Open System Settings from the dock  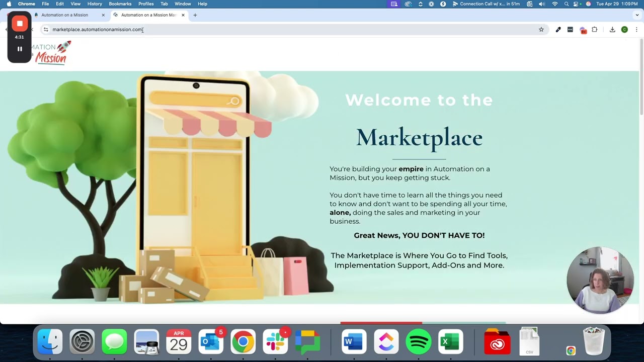82,342
